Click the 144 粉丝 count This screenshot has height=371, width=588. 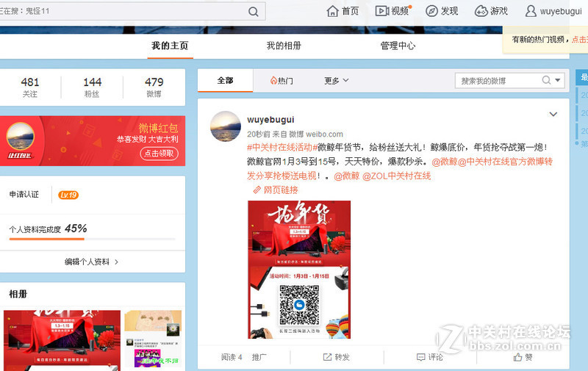click(x=93, y=87)
